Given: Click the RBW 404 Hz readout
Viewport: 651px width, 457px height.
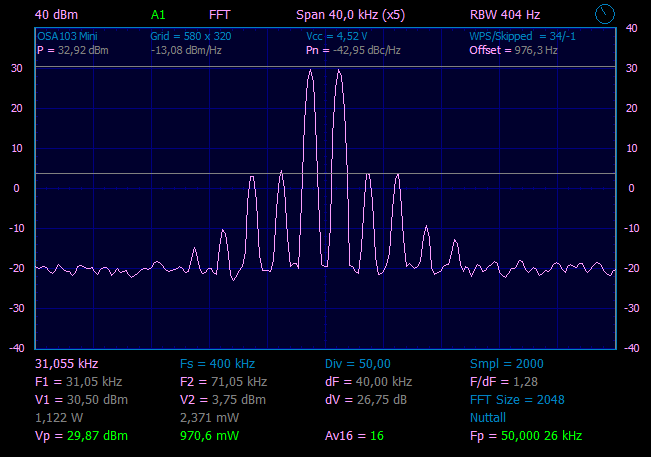Looking at the screenshot, I should coord(504,15).
